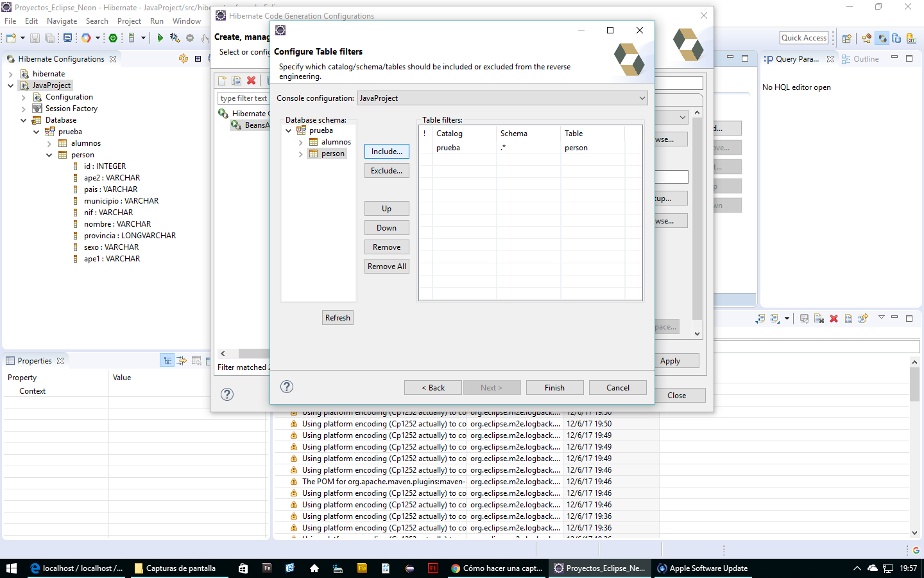Viewport: 924px width, 578px height.
Task: Open the Console configuration JavaProject combo box
Action: [502, 98]
